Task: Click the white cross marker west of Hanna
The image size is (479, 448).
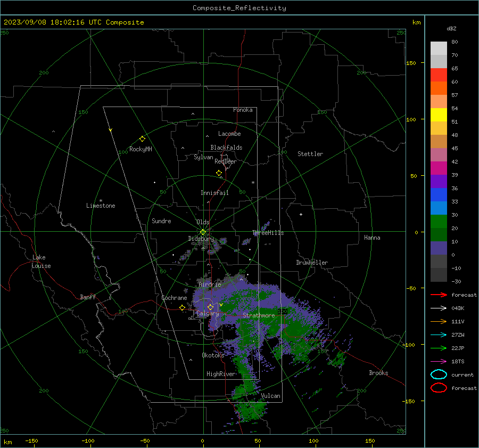Action: point(301,214)
